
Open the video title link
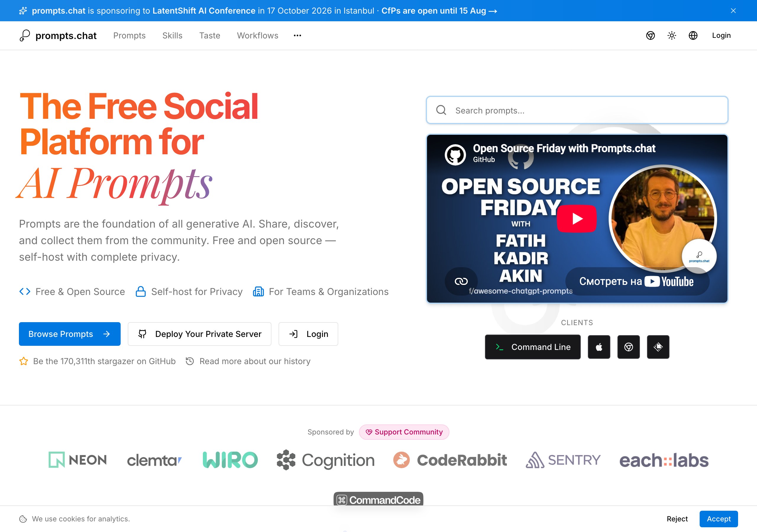pyautogui.click(x=564, y=148)
